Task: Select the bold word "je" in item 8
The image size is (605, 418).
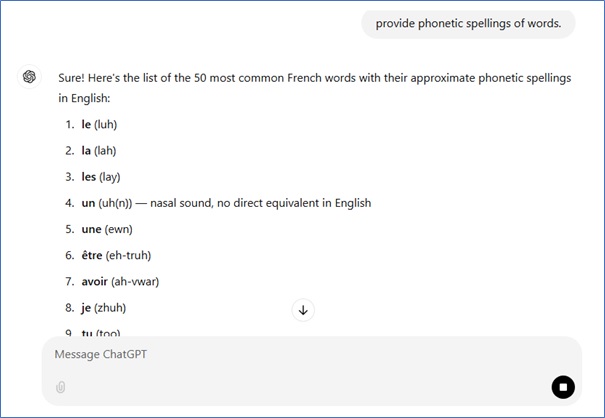Action: click(86, 307)
